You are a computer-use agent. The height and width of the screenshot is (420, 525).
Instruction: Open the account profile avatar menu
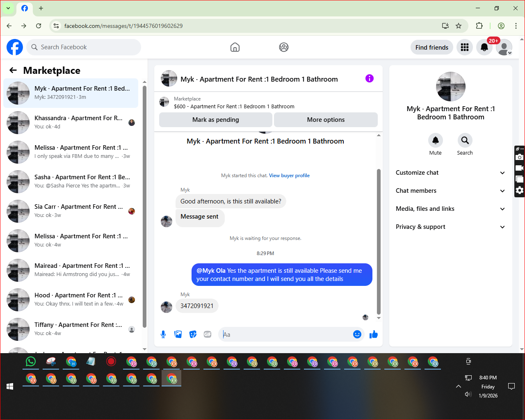504,47
